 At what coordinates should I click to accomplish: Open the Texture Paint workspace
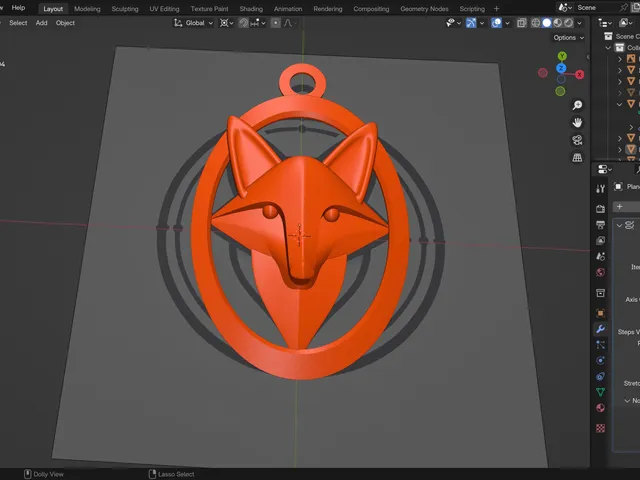[x=209, y=9]
